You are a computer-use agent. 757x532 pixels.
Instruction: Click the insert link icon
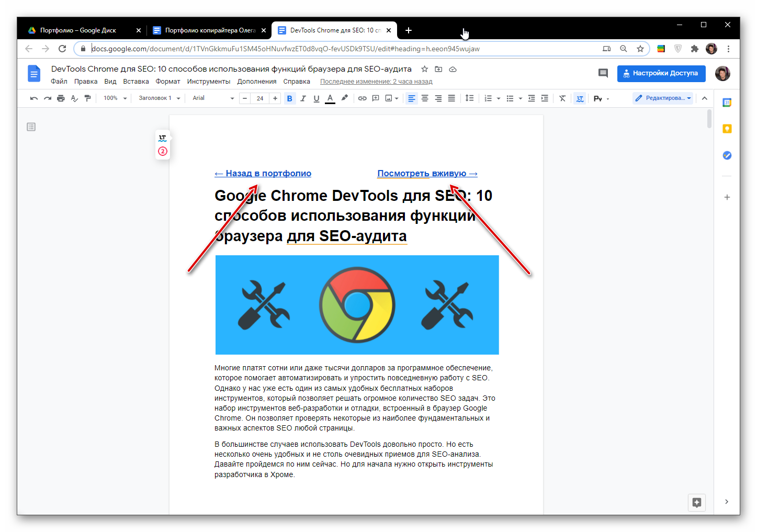click(x=362, y=98)
